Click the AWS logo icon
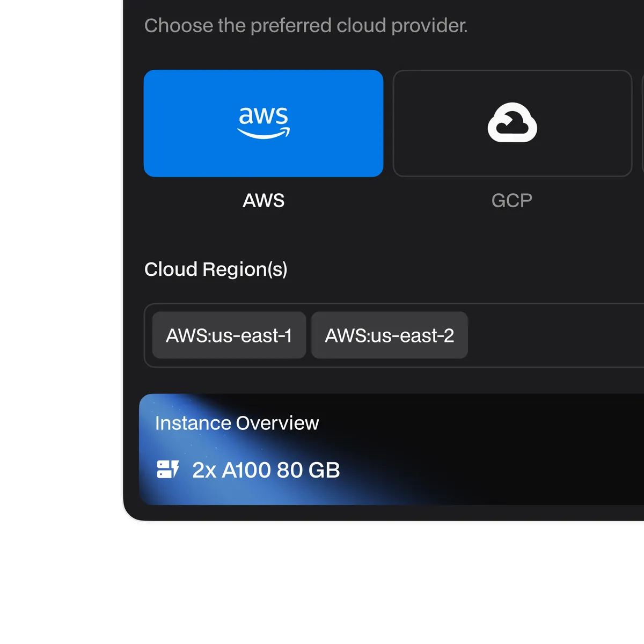The width and height of the screenshot is (644, 644). click(264, 122)
